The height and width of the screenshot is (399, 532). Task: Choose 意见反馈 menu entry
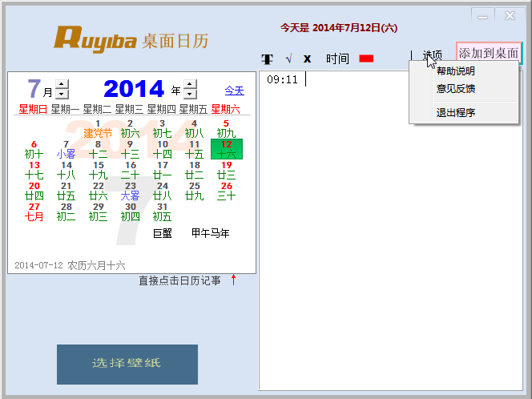pyautogui.click(x=456, y=89)
